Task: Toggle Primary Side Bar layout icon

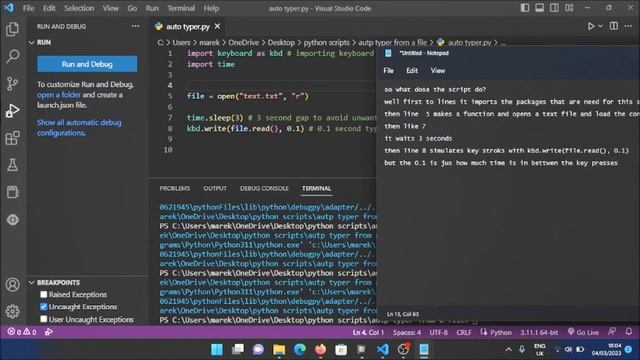Action: pos(525,8)
